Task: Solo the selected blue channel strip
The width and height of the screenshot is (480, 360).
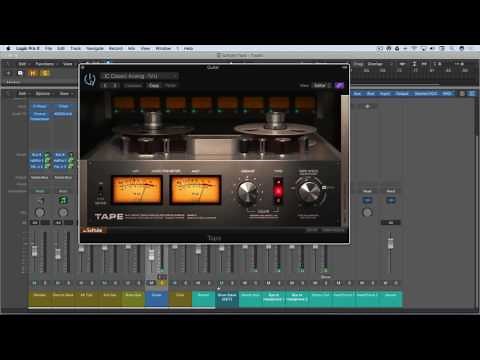Action: [162, 283]
